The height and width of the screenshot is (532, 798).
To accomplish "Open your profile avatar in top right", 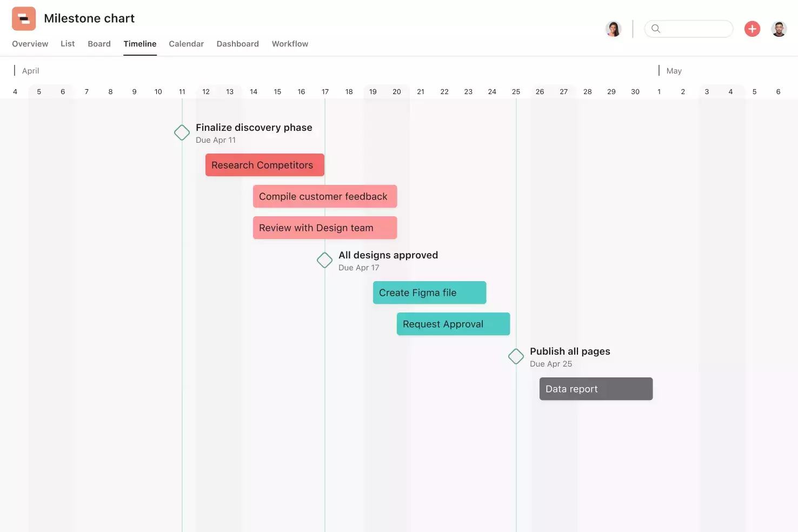I will (779, 29).
